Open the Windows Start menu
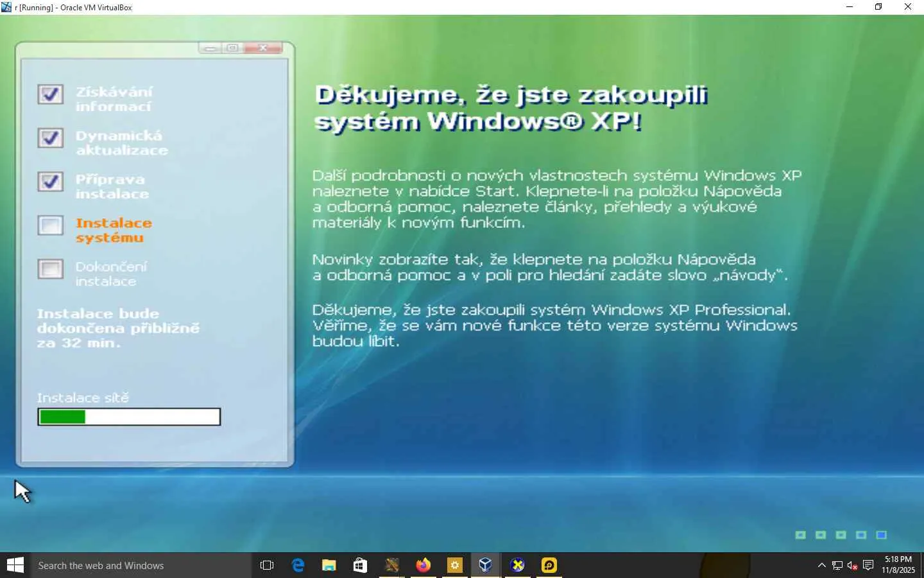924x578 pixels. (x=15, y=565)
